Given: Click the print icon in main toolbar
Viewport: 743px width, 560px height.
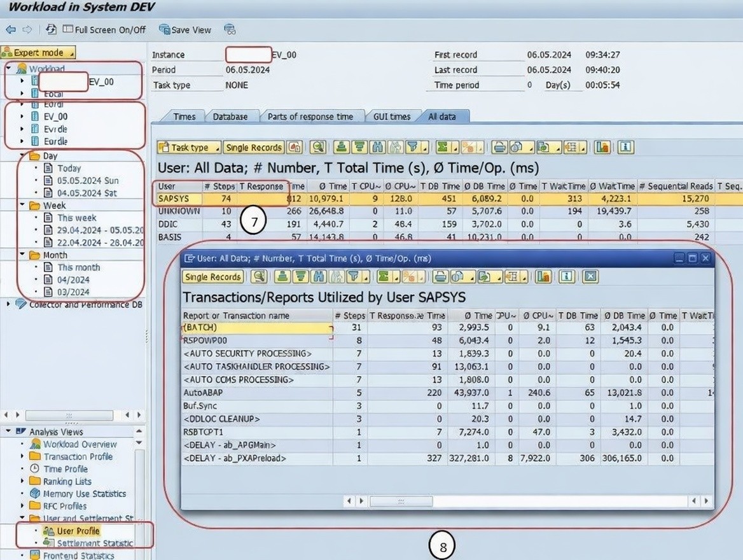Looking at the screenshot, I should point(500,148).
